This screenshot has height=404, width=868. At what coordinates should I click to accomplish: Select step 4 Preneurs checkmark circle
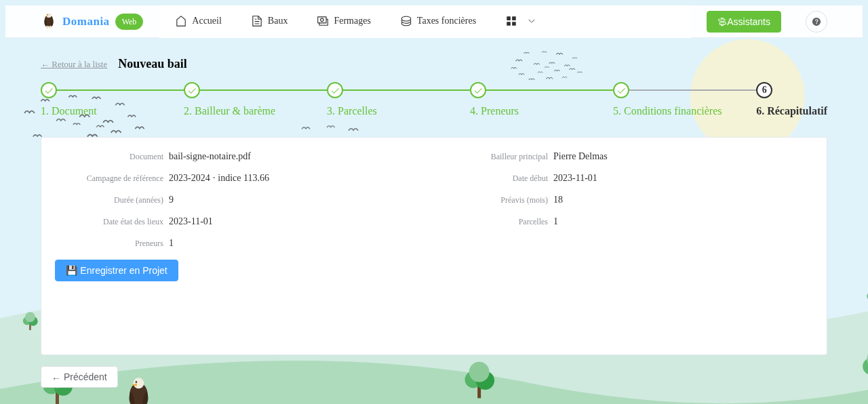pos(478,90)
